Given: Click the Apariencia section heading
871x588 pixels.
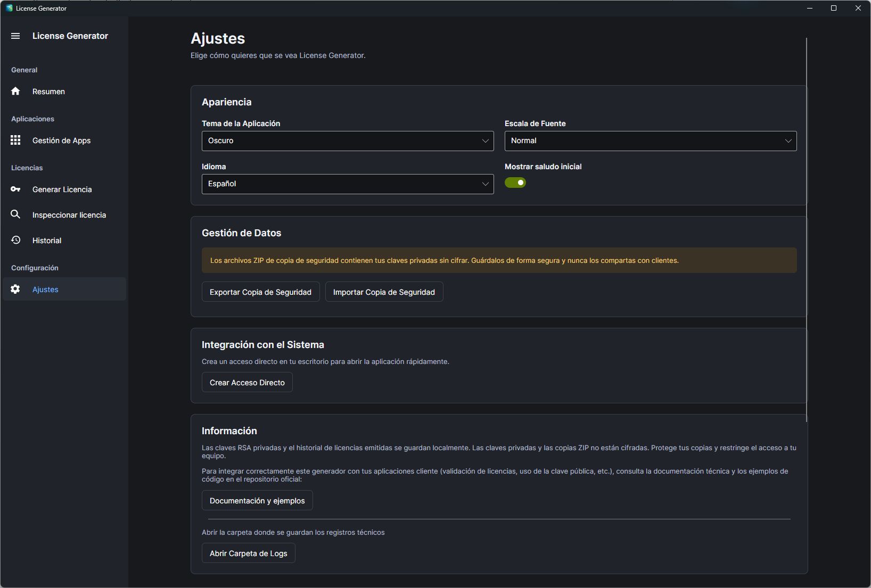Looking at the screenshot, I should (226, 102).
